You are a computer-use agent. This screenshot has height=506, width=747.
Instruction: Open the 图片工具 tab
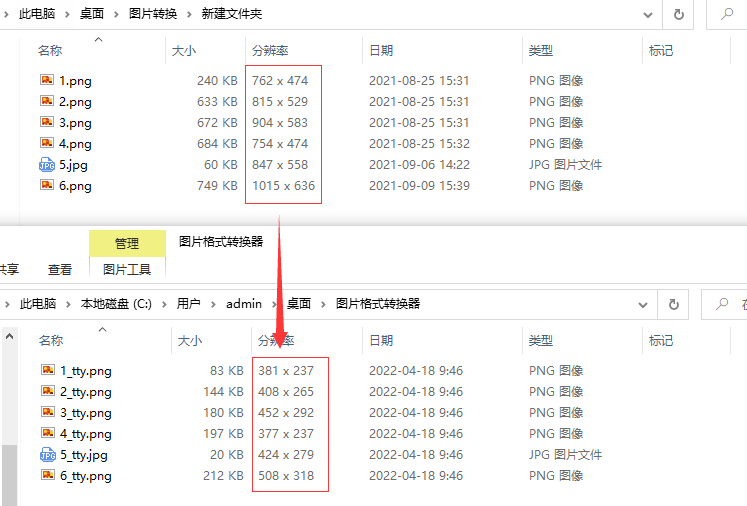click(127, 269)
